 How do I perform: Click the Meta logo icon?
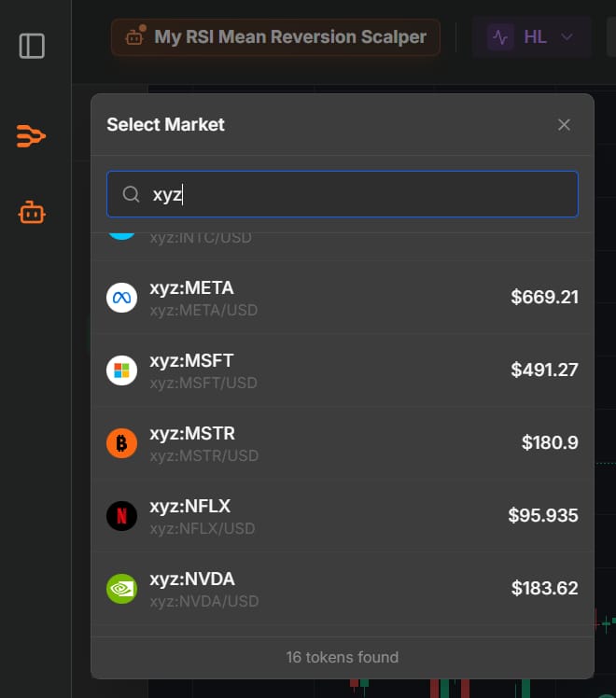[x=122, y=298]
